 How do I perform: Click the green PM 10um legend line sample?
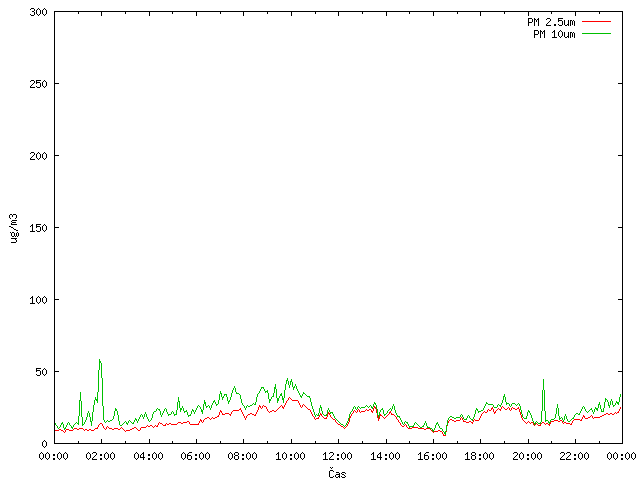(x=596, y=34)
